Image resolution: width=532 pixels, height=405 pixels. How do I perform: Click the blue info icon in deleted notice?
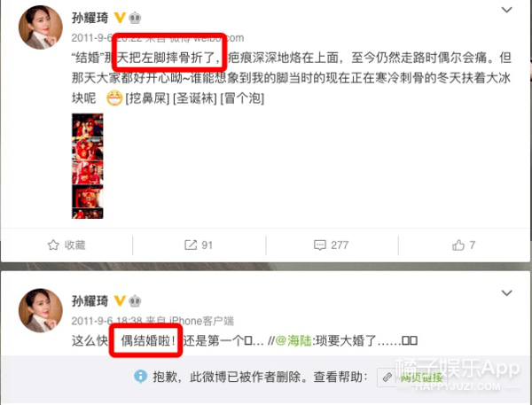140,376
